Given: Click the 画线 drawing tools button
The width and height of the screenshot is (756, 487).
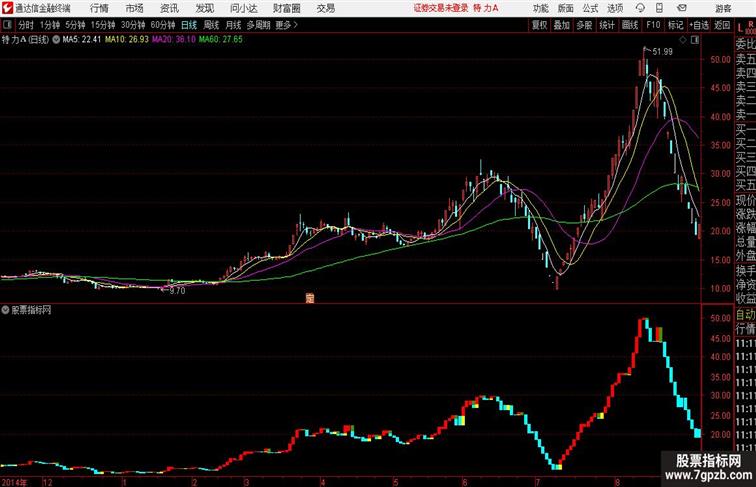Looking at the screenshot, I should pos(630,25).
